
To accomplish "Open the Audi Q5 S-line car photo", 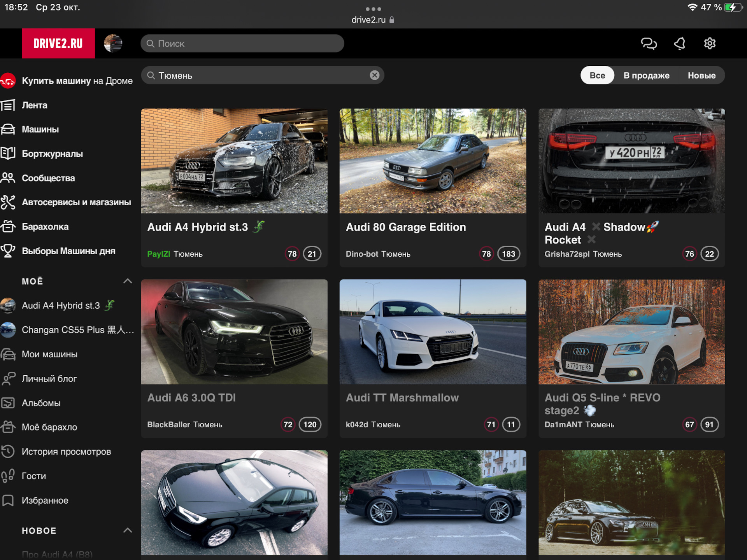I will coord(631,332).
